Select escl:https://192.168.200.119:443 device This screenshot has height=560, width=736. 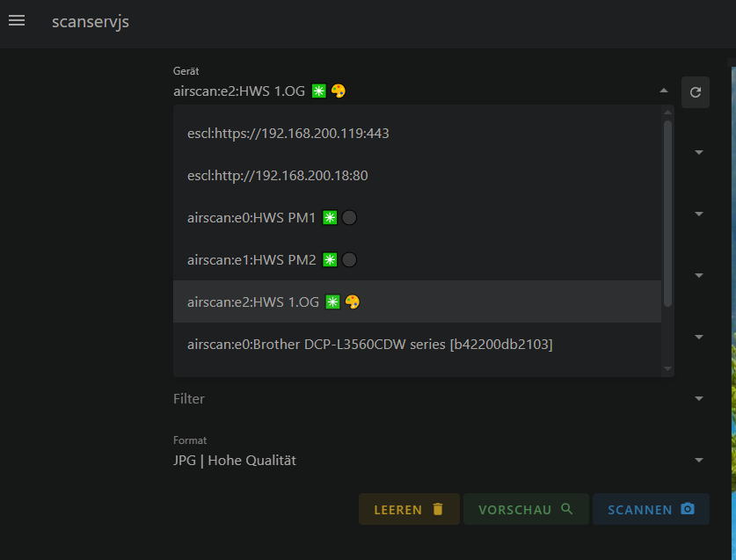(x=288, y=134)
